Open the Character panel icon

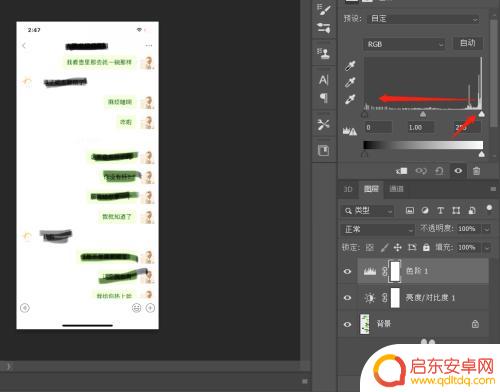323,80
